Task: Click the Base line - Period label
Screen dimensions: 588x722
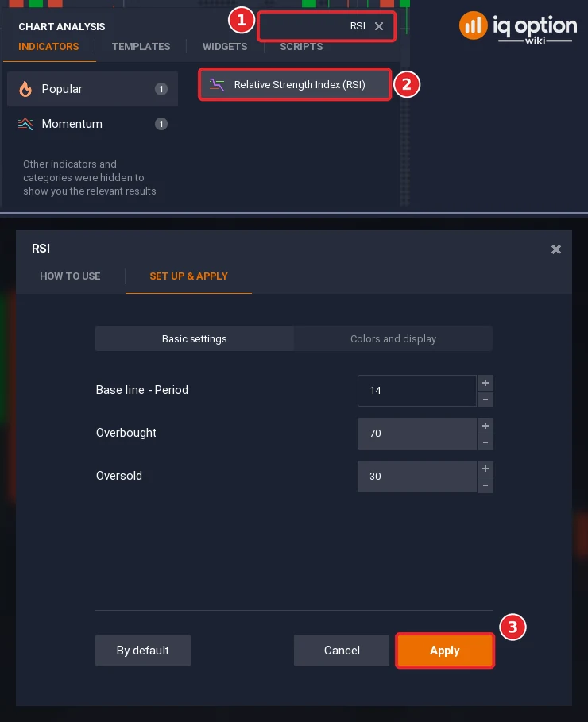Action: pyautogui.click(x=142, y=390)
